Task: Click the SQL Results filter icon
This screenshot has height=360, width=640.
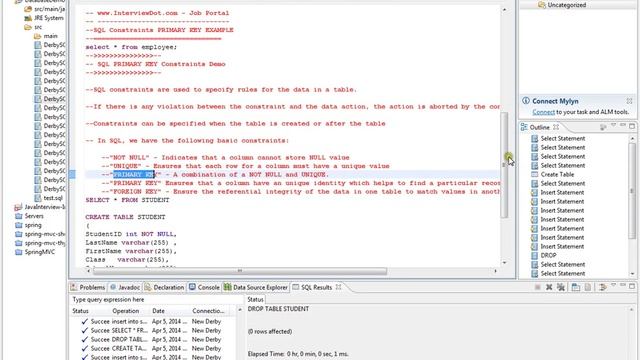Action: click(603, 287)
